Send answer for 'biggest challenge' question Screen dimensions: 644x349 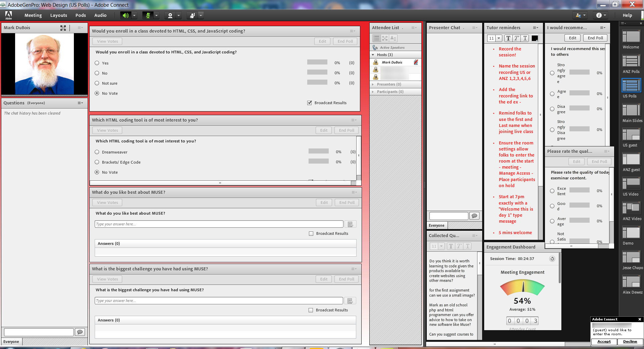coord(350,301)
